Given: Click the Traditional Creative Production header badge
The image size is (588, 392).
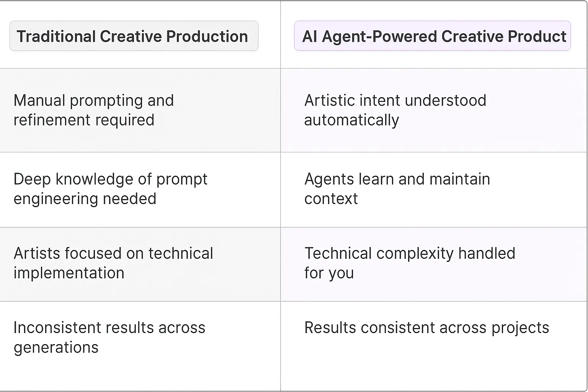Looking at the screenshot, I should [x=134, y=36].
